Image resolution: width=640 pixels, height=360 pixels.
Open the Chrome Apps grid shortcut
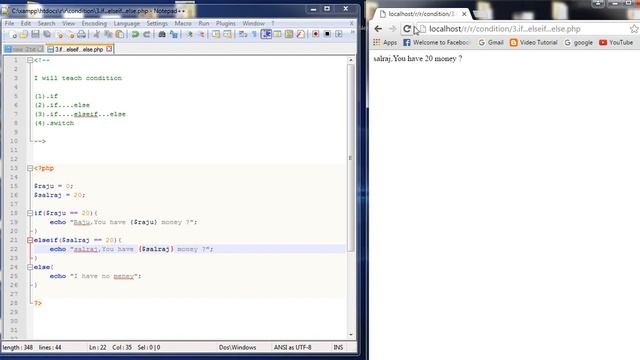[x=384, y=42]
